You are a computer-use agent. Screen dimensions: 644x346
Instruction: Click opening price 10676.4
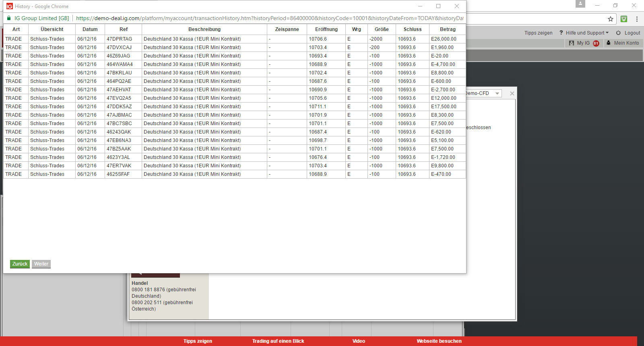pyautogui.click(x=318, y=157)
